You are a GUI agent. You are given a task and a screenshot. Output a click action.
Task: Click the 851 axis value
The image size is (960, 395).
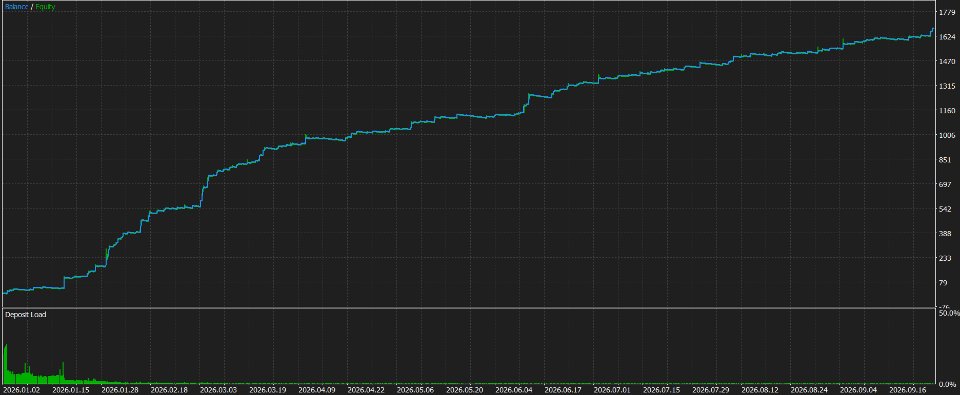click(x=945, y=160)
